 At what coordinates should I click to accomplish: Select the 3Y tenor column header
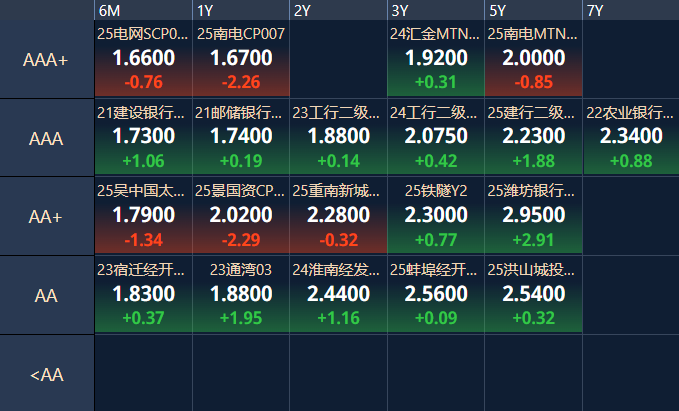click(x=436, y=10)
